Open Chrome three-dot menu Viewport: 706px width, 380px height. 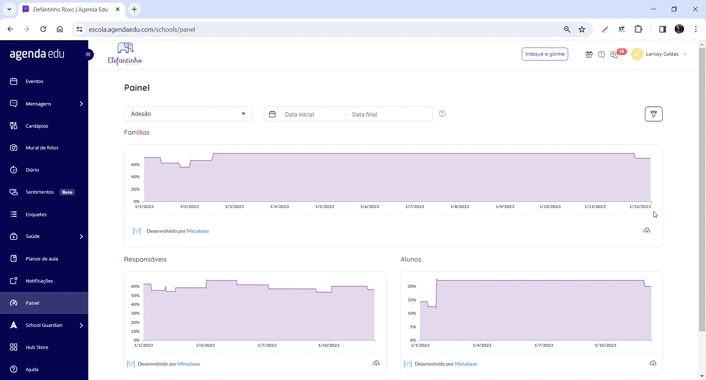(x=696, y=29)
